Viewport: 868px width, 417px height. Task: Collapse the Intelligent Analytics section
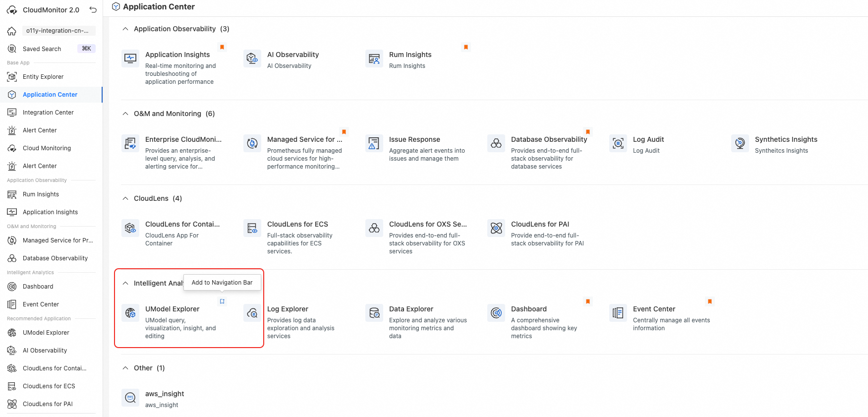coord(125,283)
